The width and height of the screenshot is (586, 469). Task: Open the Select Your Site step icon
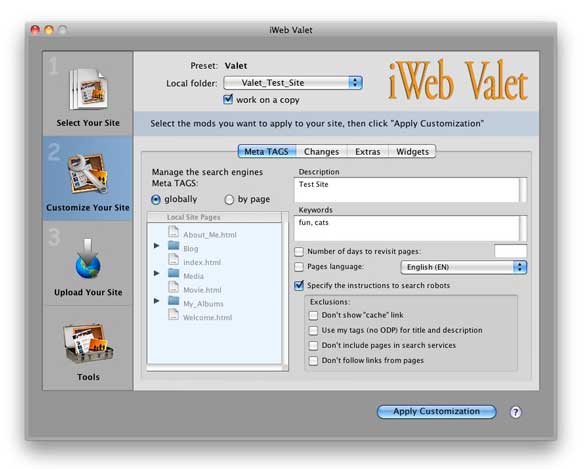click(89, 89)
